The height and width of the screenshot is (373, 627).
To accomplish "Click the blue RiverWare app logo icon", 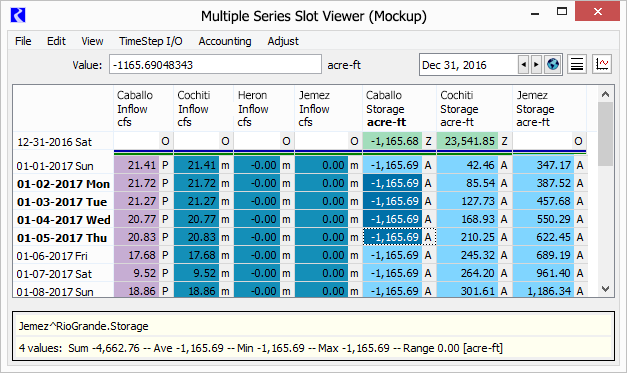I will click(18, 16).
